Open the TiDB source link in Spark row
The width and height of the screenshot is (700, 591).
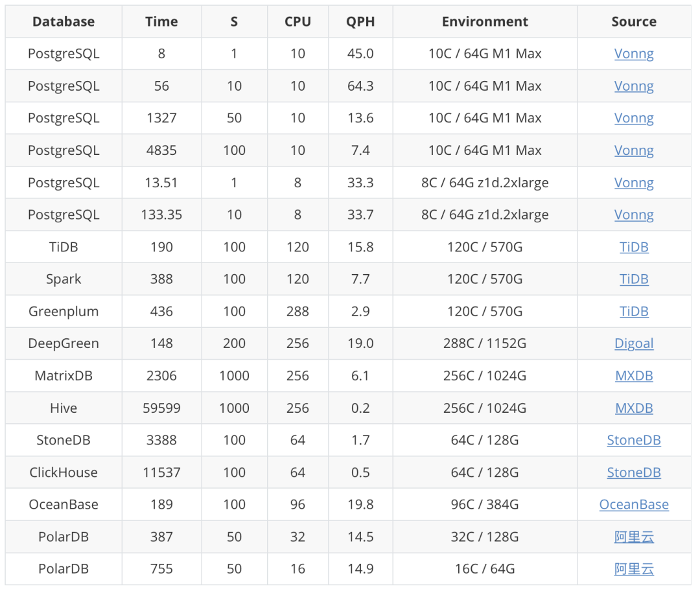tap(633, 279)
